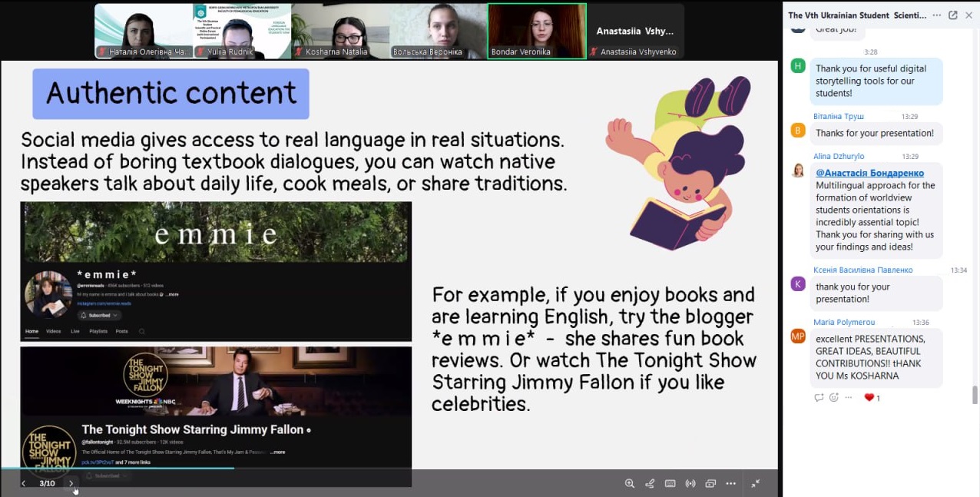This screenshot has width=980, height=497.
Task: Open more options in slide toolbar
Action: pyautogui.click(x=730, y=483)
